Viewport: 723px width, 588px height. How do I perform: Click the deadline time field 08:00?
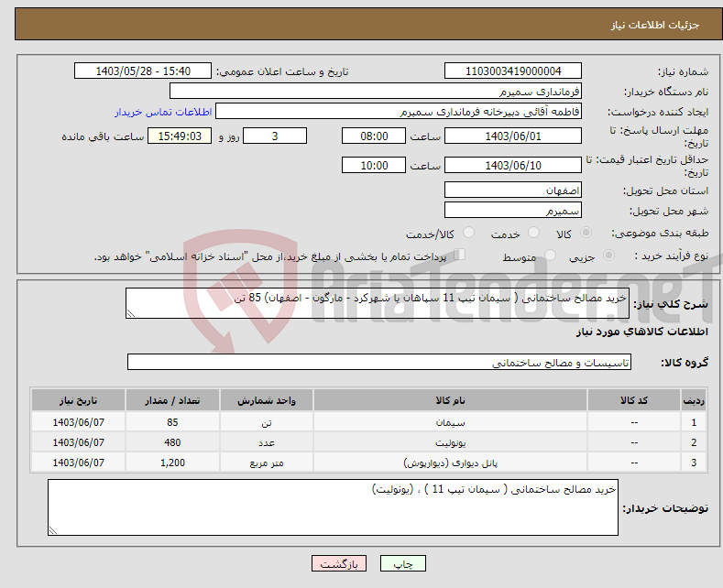(x=374, y=136)
